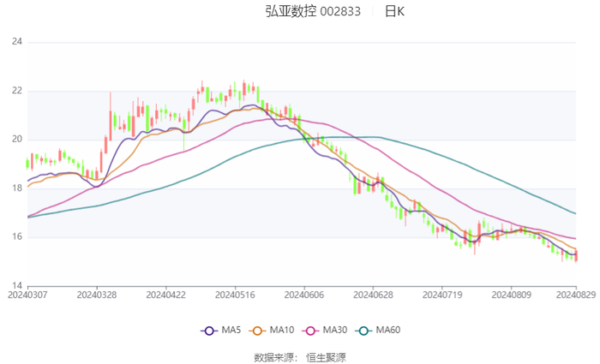The height and width of the screenshot is (364, 600).
Task: Click the 恒生聚源 data source text
Action: click(x=327, y=357)
